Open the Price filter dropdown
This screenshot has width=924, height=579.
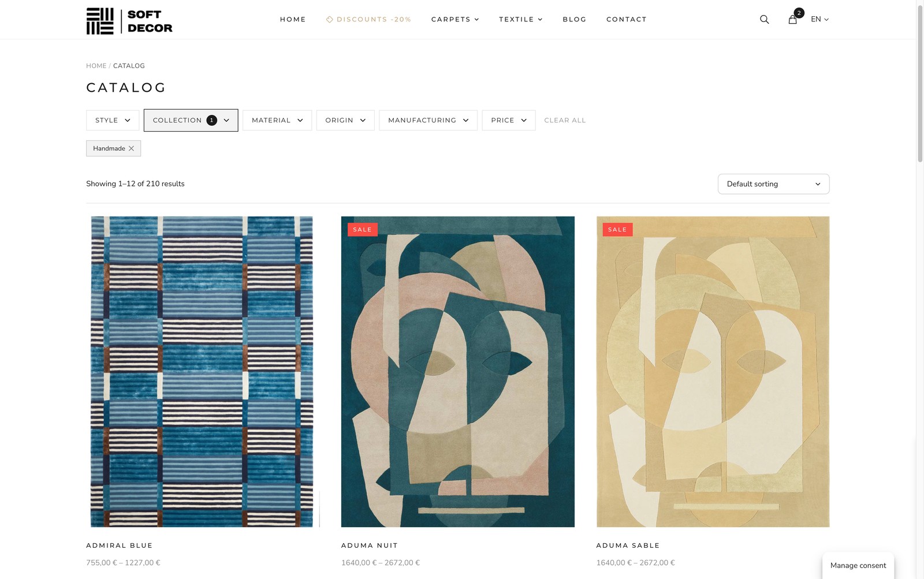click(x=509, y=120)
